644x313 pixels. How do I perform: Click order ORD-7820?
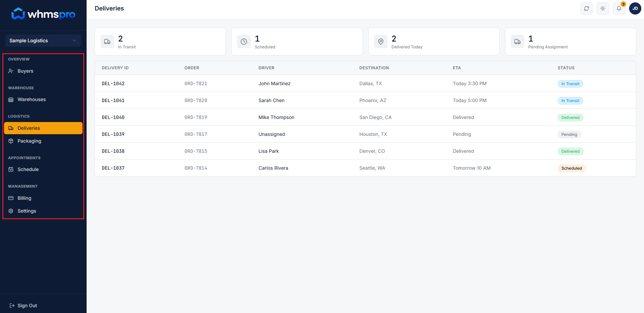point(196,100)
